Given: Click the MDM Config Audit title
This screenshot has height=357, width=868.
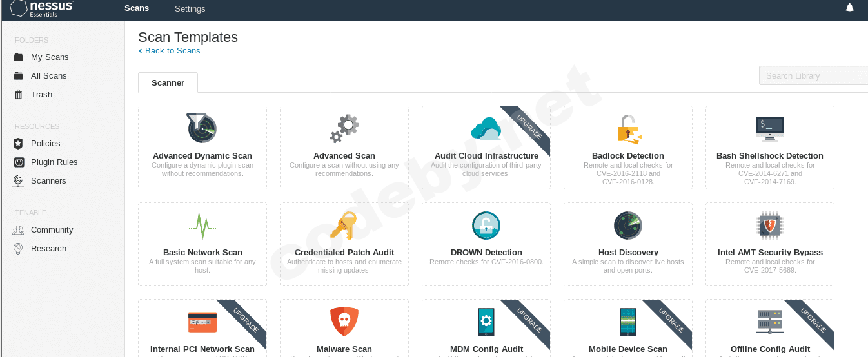Looking at the screenshot, I should click(486, 349).
